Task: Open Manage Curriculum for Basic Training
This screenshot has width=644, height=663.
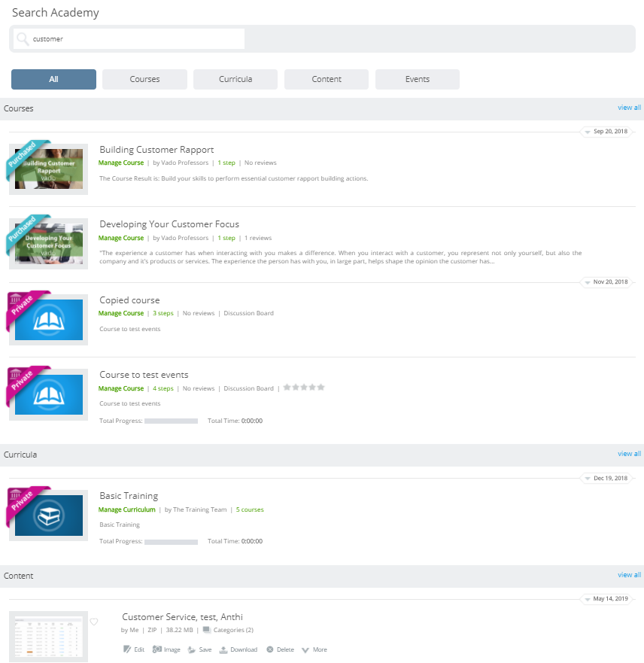Action: (x=127, y=509)
